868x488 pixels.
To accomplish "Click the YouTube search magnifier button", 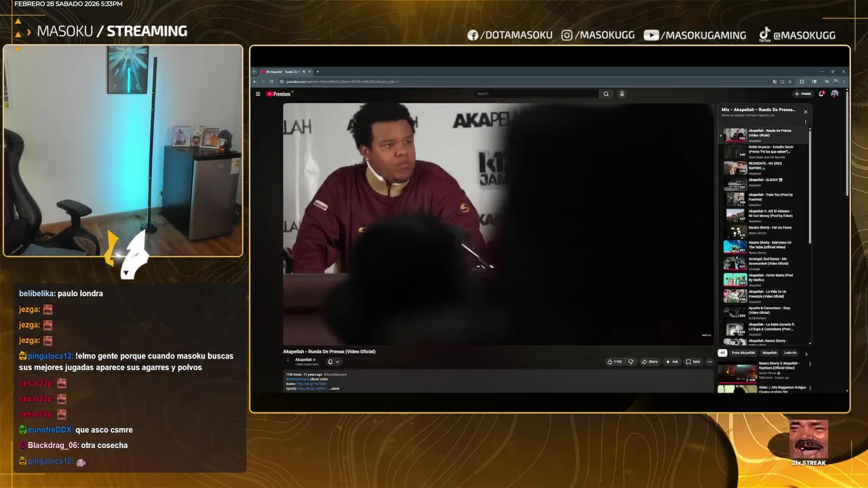I will point(606,94).
